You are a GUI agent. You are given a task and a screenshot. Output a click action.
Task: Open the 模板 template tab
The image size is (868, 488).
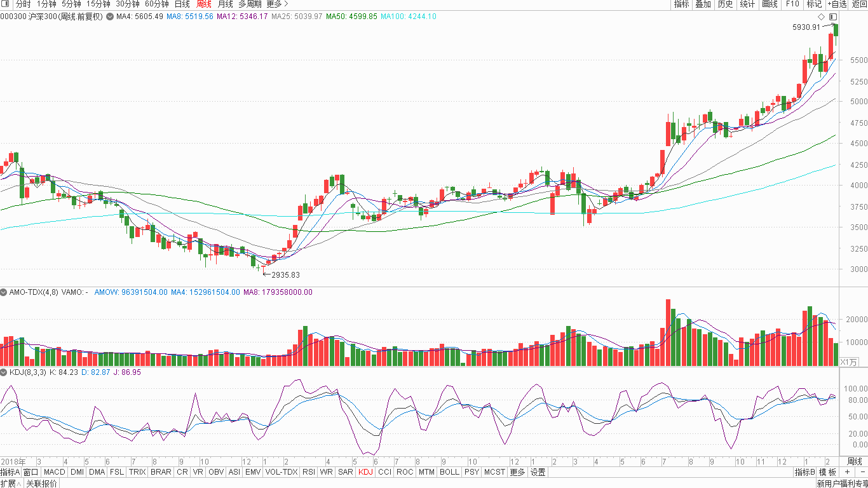[827, 472]
